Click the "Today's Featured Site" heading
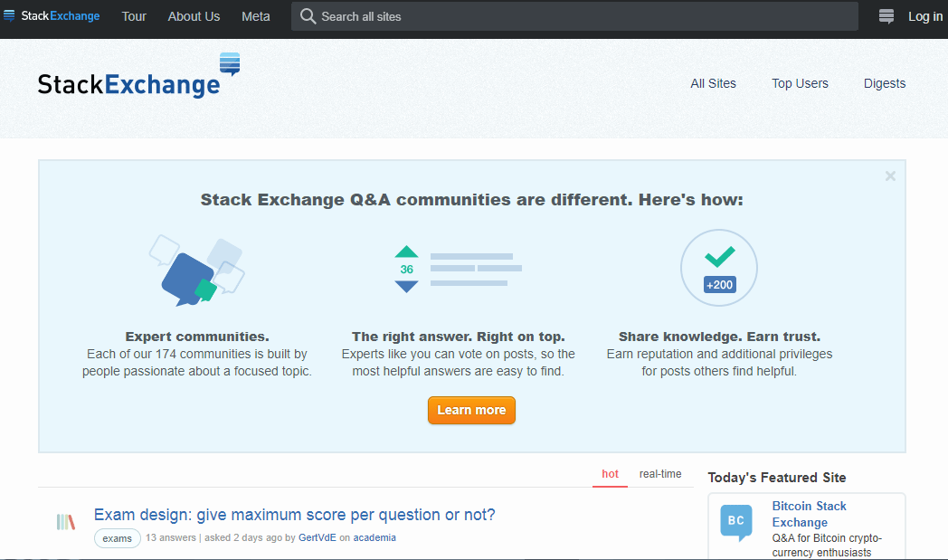 click(x=777, y=478)
